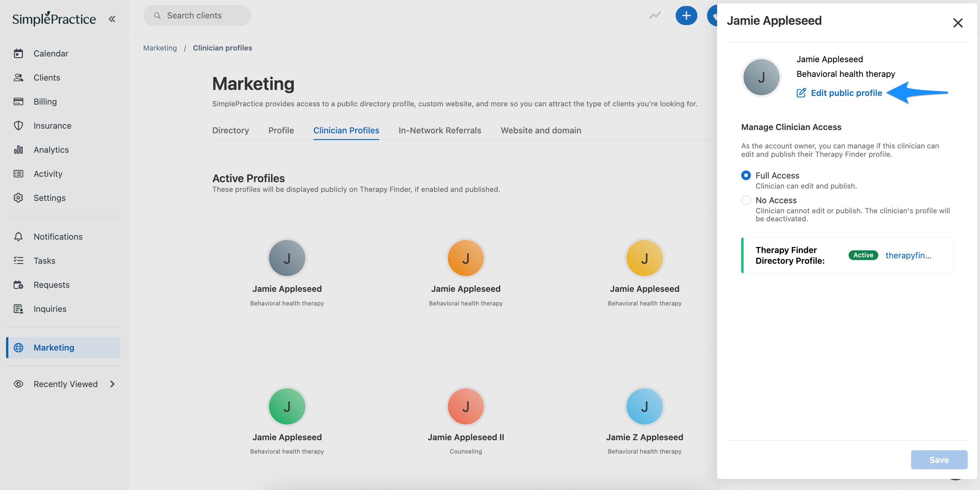This screenshot has height=490, width=980.
Task: Click the Activity list icon
Action: tap(18, 174)
